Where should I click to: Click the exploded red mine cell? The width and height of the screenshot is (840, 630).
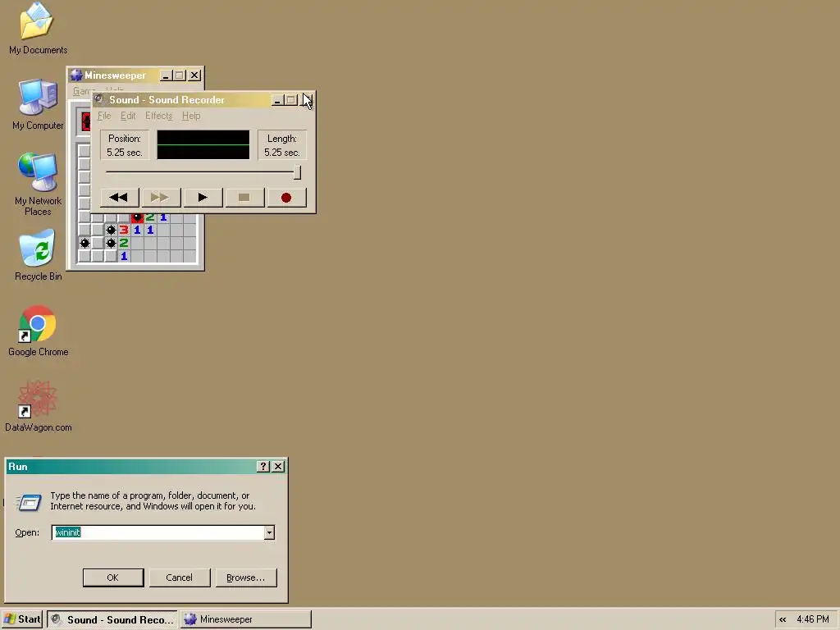[x=137, y=217]
